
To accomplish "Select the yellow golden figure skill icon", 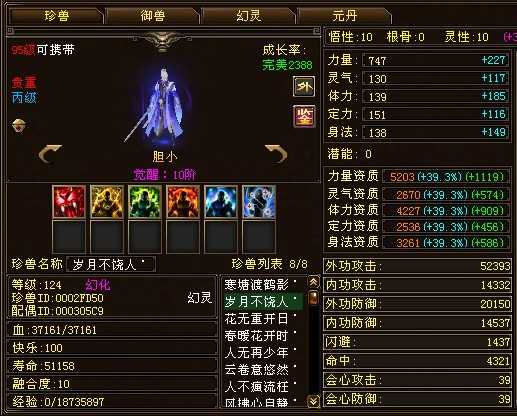I will point(107,202).
